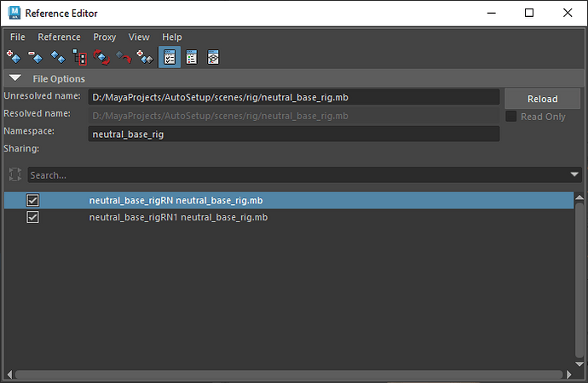Open the Proxy menu
The image size is (588, 383).
pyautogui.click(x=105, y=37)
